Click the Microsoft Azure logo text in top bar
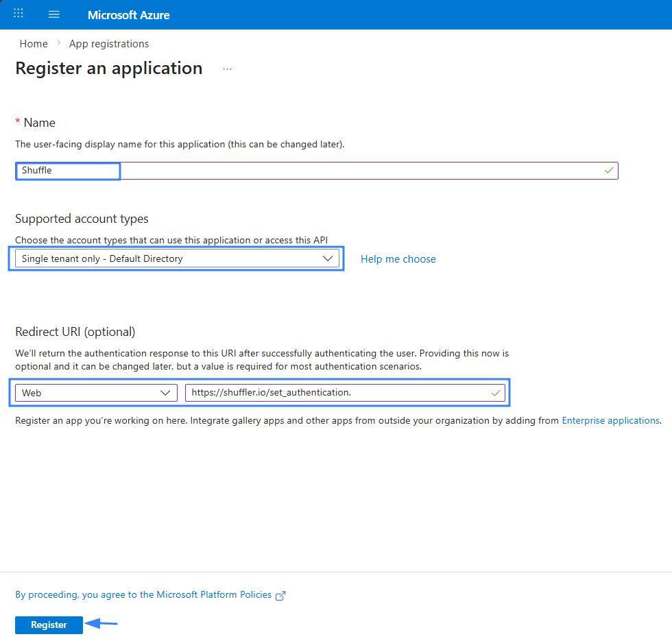672x641 pixels. click(x=128, y=14)
